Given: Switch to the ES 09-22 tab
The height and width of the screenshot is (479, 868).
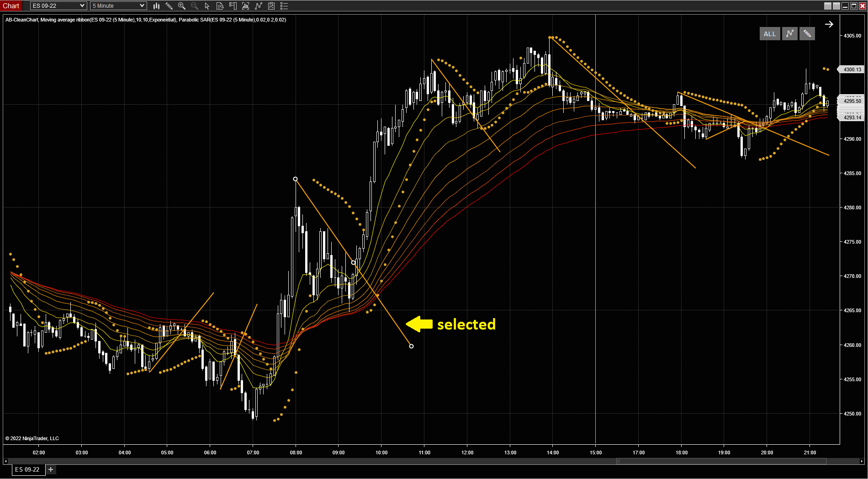Looking at the screenshot, I should 27,469.
